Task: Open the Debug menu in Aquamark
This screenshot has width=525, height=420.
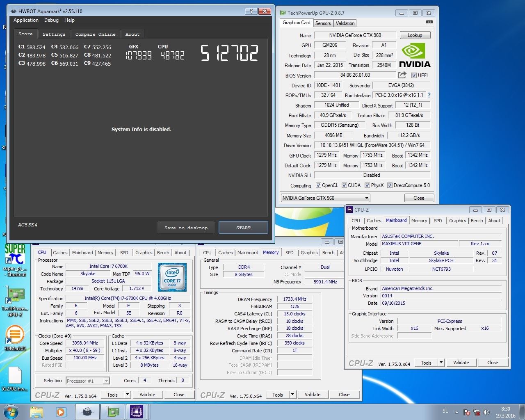Action: coord(51,20)
